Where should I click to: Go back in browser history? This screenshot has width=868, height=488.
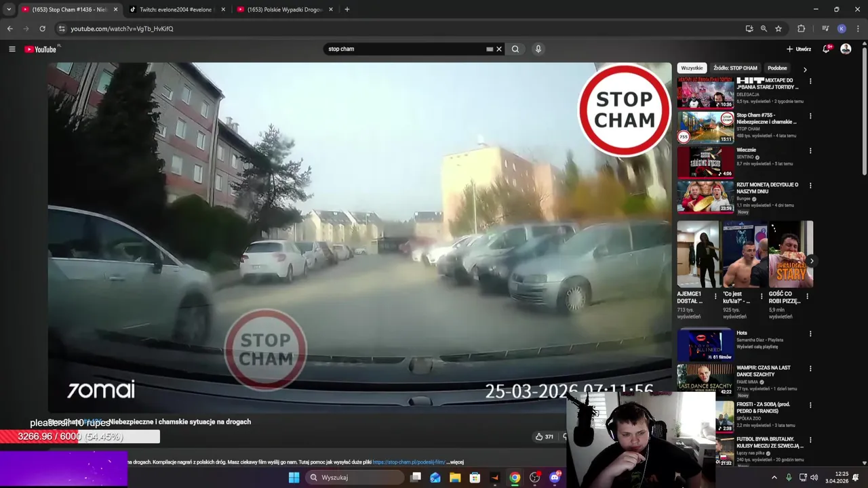coord(9,28)
